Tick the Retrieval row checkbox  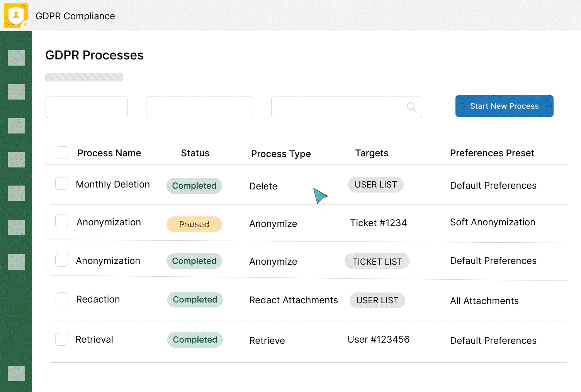pos(62,339)
